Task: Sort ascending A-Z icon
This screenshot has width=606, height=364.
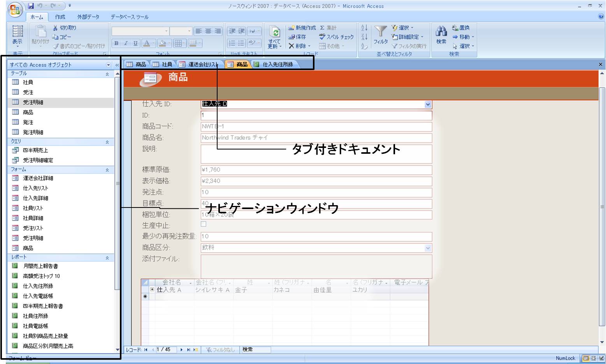Action: 364,28
